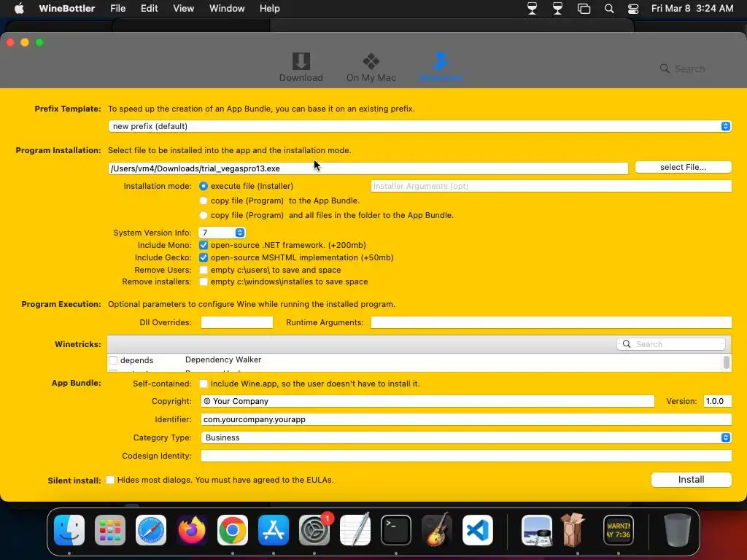Select copy file (Program) to the App Bundle option

tap(204, 201)
